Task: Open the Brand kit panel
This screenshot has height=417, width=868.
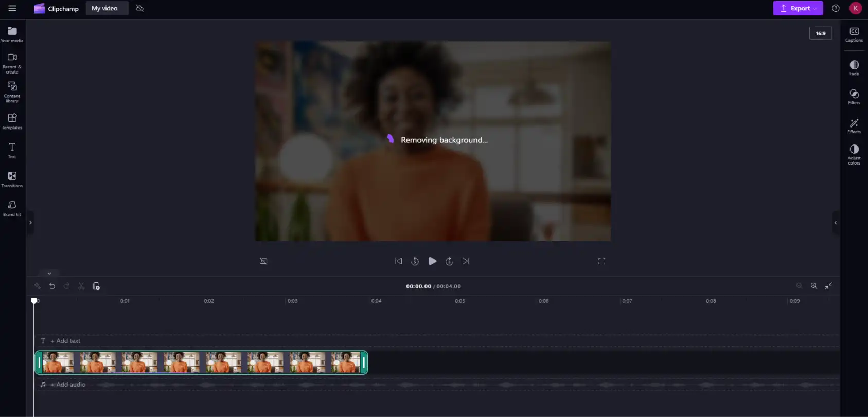Action: click(x=12, y=208)
